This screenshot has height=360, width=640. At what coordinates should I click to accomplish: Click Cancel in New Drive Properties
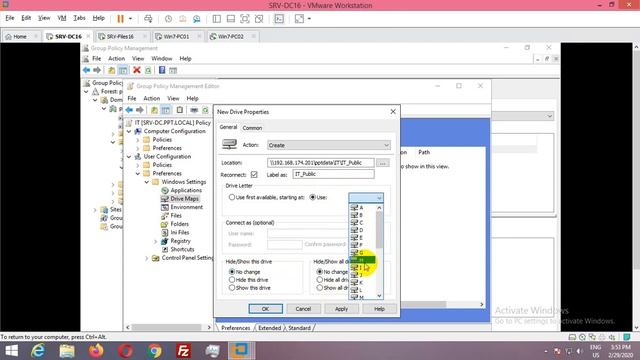pos(303,309)
